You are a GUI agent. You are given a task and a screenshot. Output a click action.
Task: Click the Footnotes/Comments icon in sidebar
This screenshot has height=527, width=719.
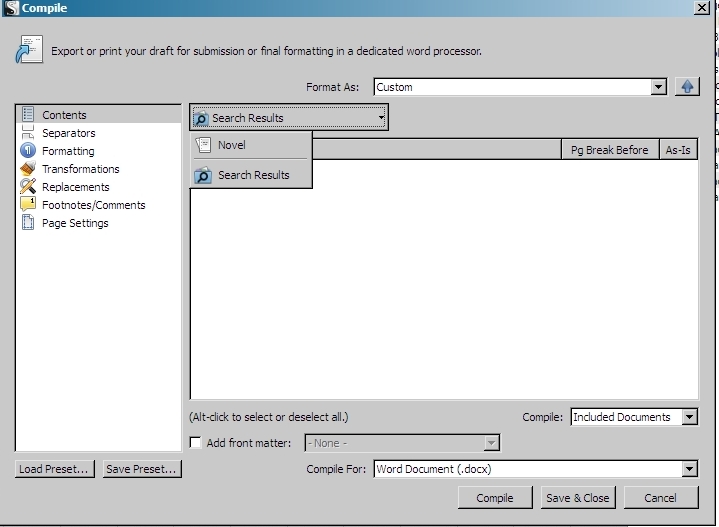click(x=28, y=205)
